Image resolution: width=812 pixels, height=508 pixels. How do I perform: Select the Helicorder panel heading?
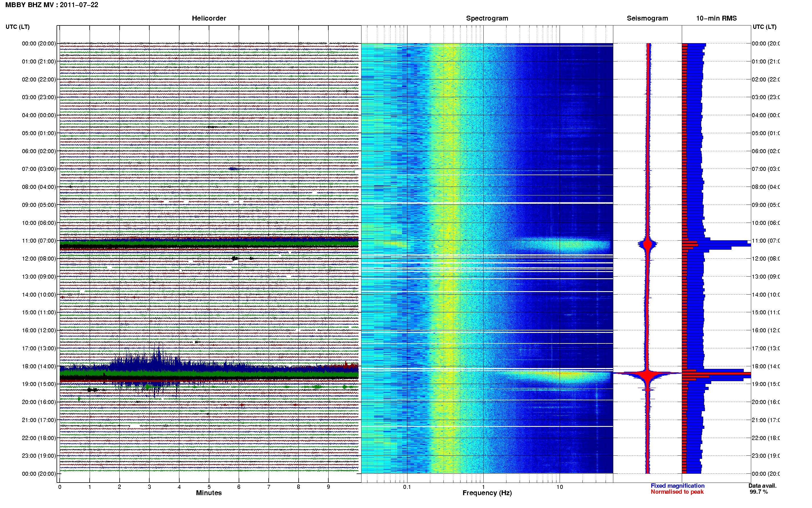pyautogui.click(x=209, y=18)
